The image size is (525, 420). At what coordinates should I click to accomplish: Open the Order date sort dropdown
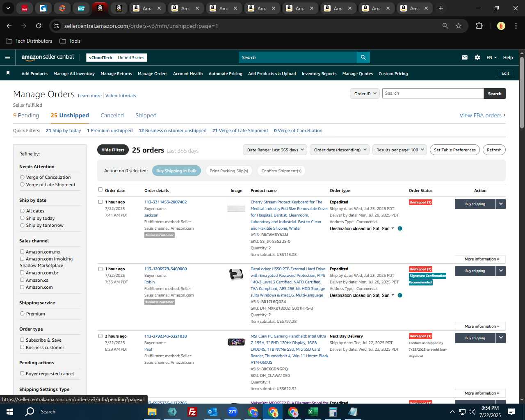(x=340, y=150)
